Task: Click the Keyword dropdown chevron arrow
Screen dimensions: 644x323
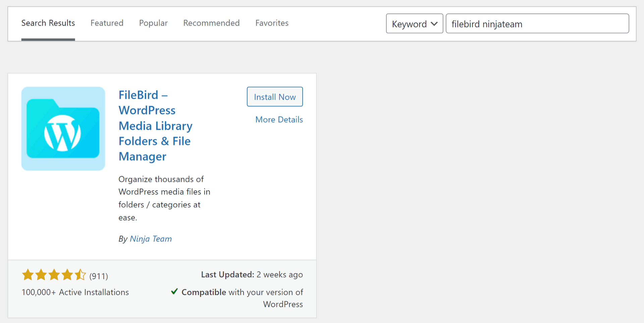Action: [x=434, y=24]
